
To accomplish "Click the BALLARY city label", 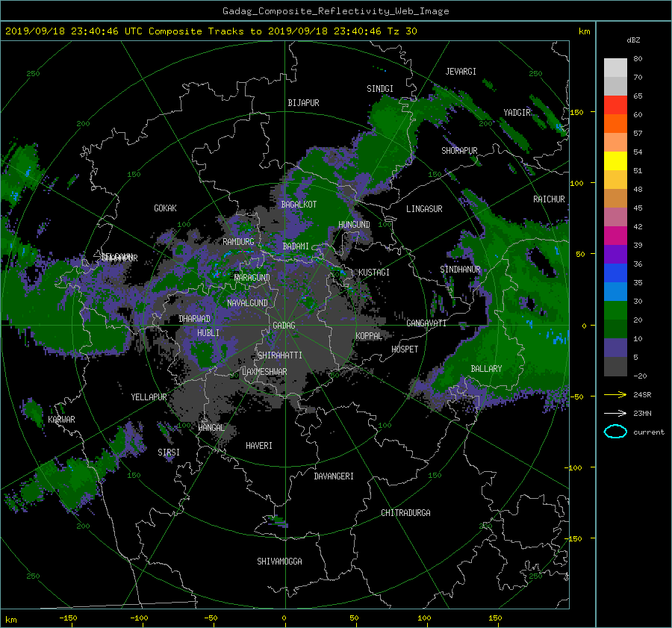I will pyautogui.click(x=486, y=369).
